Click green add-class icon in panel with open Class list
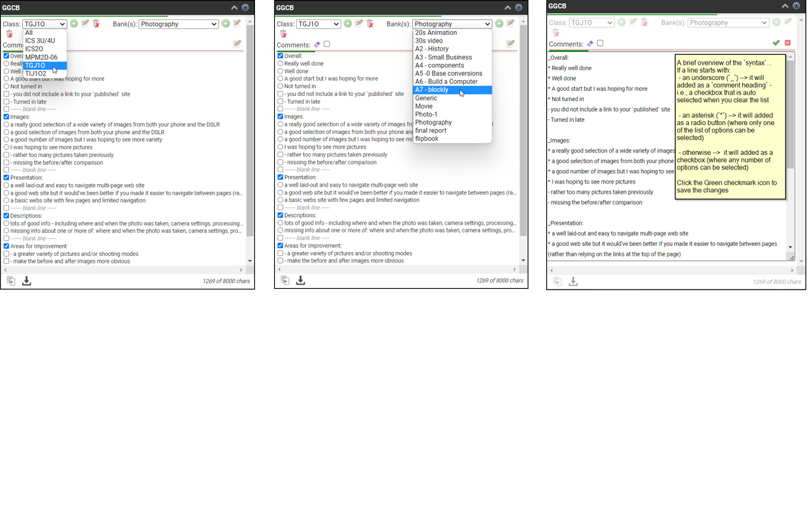 (74, 23)
